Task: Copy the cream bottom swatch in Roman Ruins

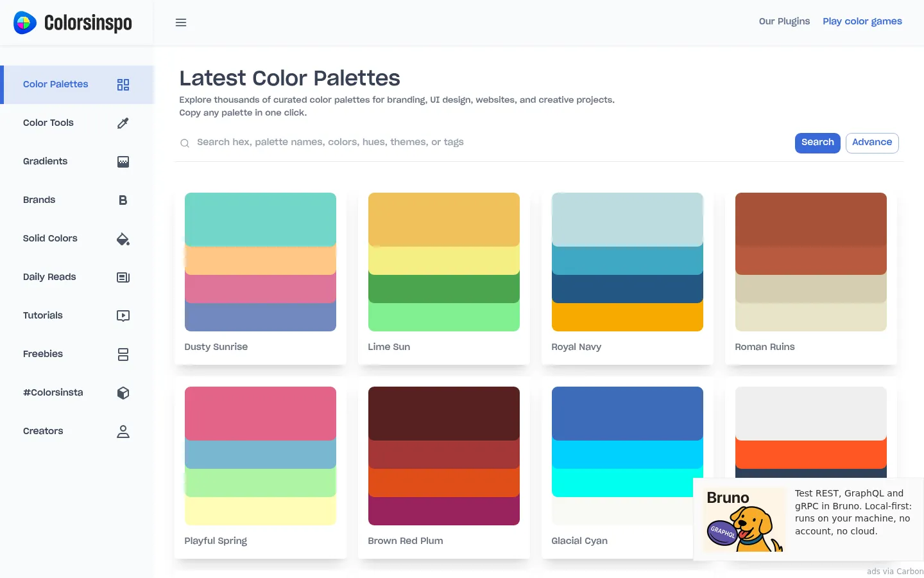Action: pos(811,317)
